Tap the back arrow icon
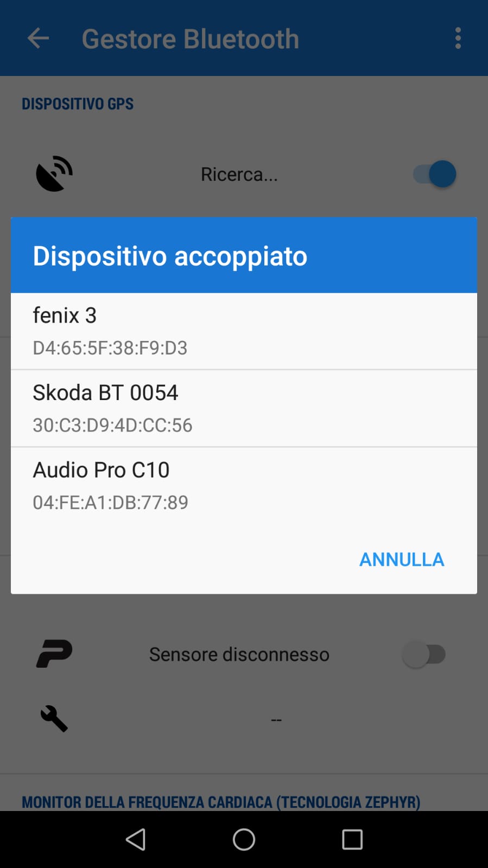 [x=38, y=39]
